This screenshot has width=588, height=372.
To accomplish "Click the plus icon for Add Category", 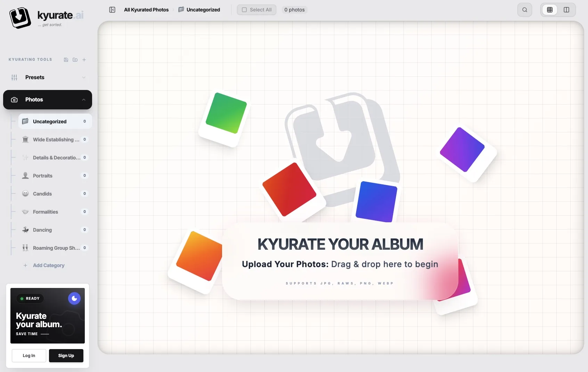I will coord(25,265).
